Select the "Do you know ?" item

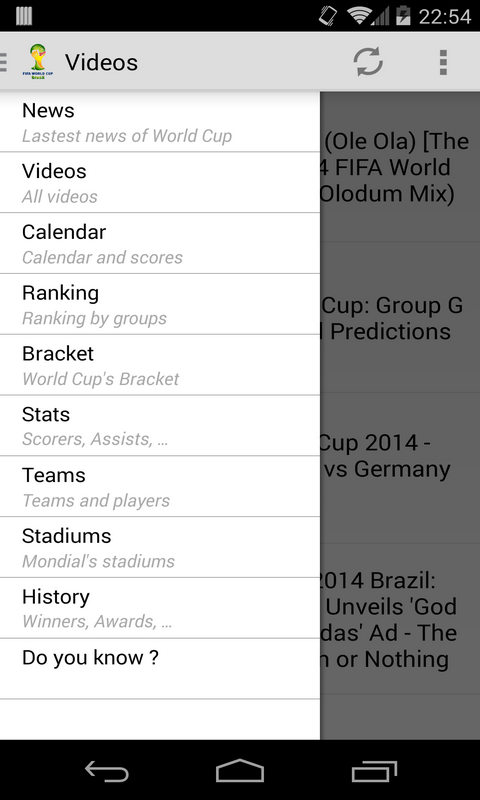[x=160, y=668]
